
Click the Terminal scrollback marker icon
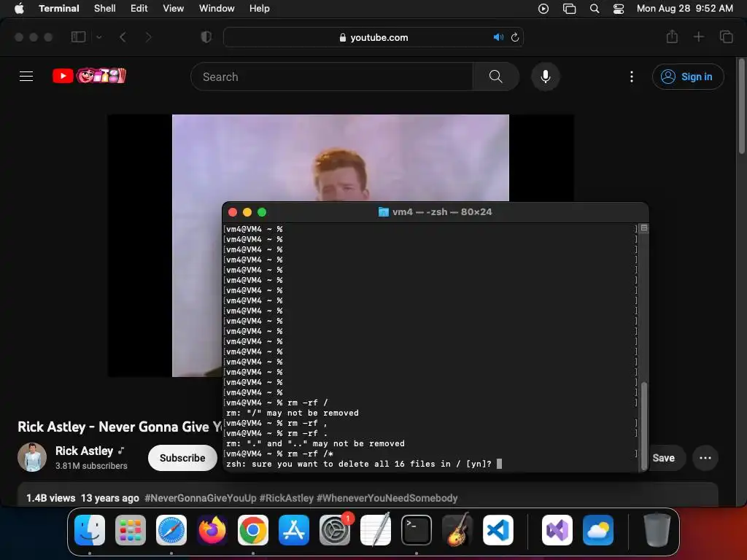click(x=644, y=228)
